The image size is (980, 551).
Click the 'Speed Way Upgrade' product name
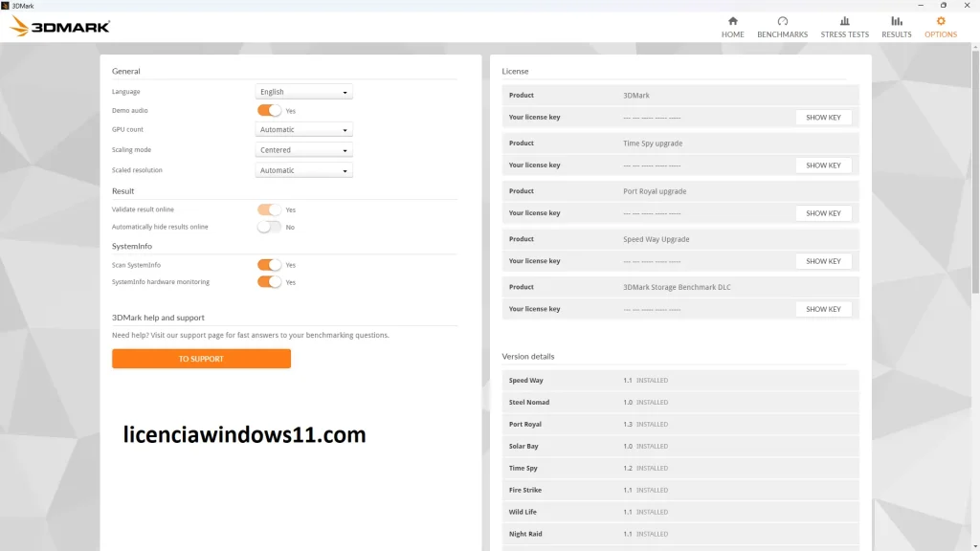(657, 239)
